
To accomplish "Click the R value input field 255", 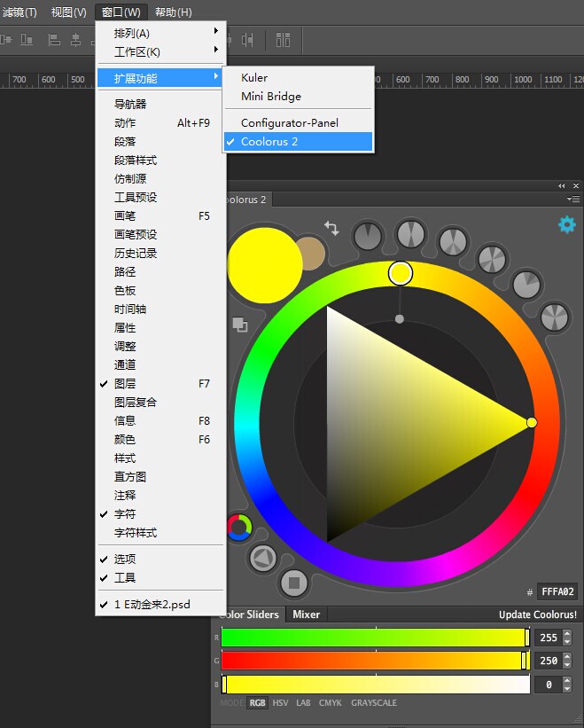I will (x=549, y=638).
